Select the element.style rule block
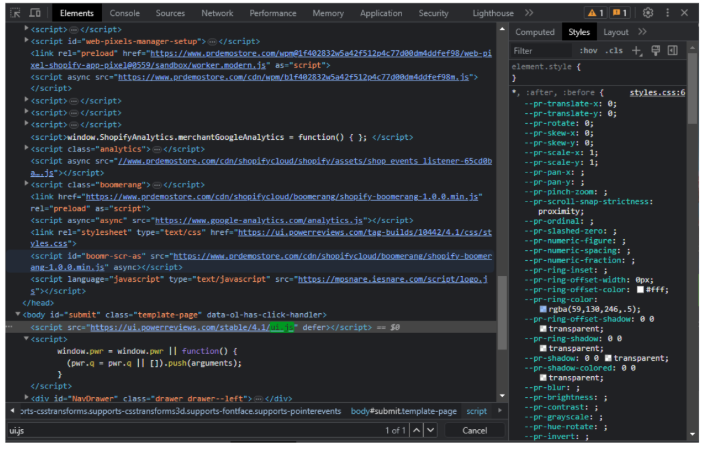 [x=598, y=72]
